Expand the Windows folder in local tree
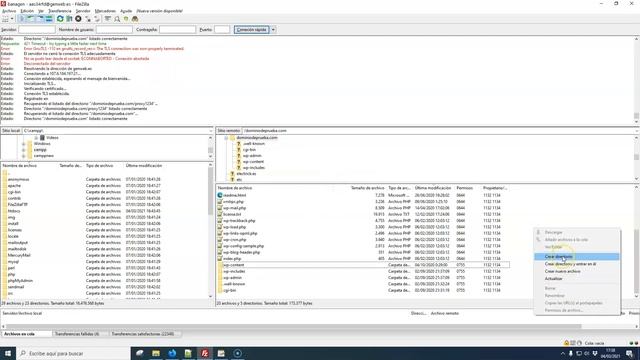The width and height of the screenshot is (640, 360). coord(24,144)
